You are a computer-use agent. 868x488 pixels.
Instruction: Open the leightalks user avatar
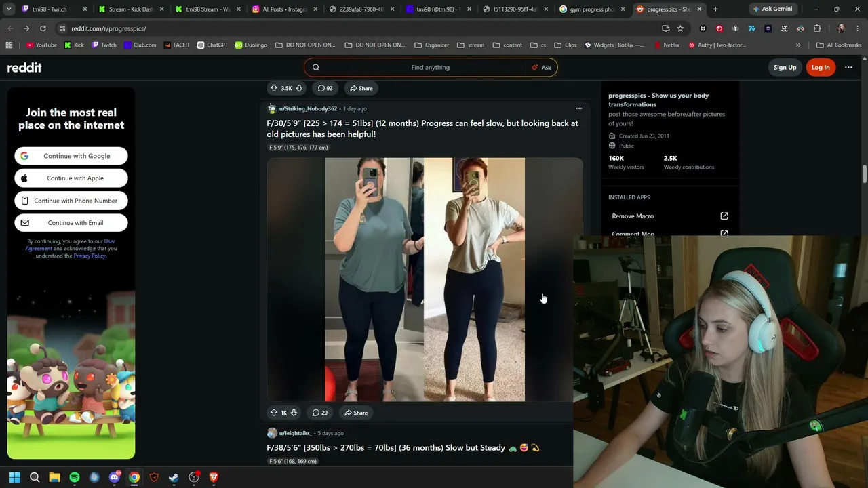pos(272,433)
